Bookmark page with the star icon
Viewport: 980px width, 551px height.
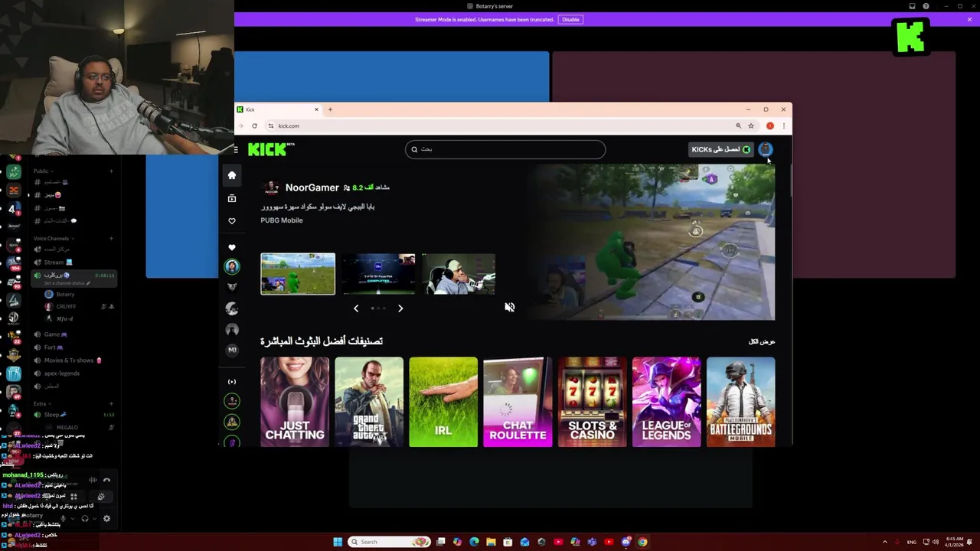click(751, 126)
